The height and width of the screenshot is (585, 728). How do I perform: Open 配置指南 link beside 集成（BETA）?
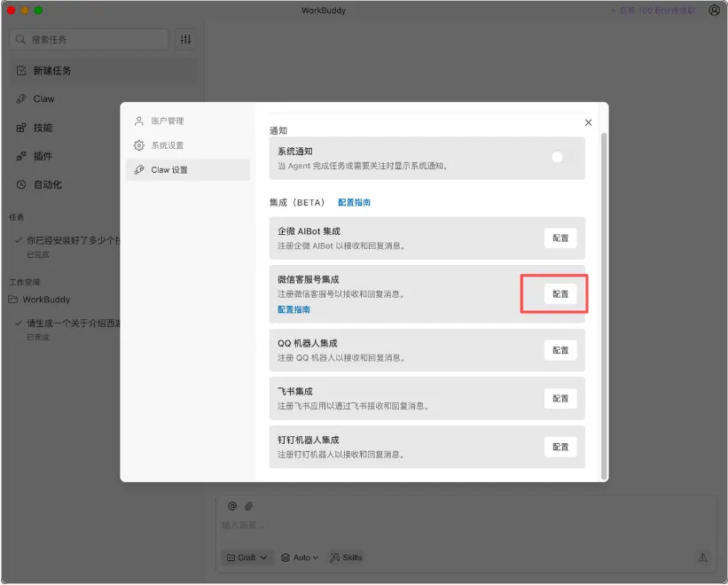point(355,202)
